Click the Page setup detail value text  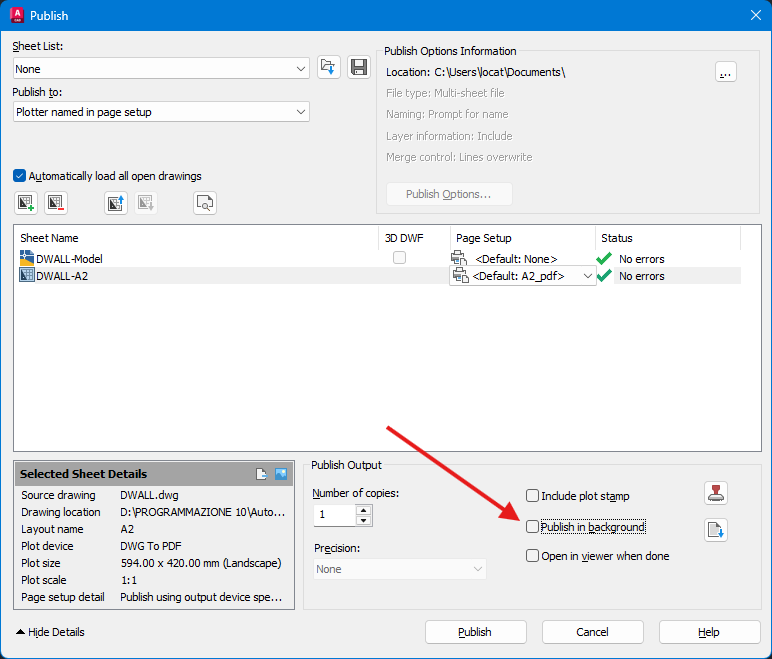201,597
